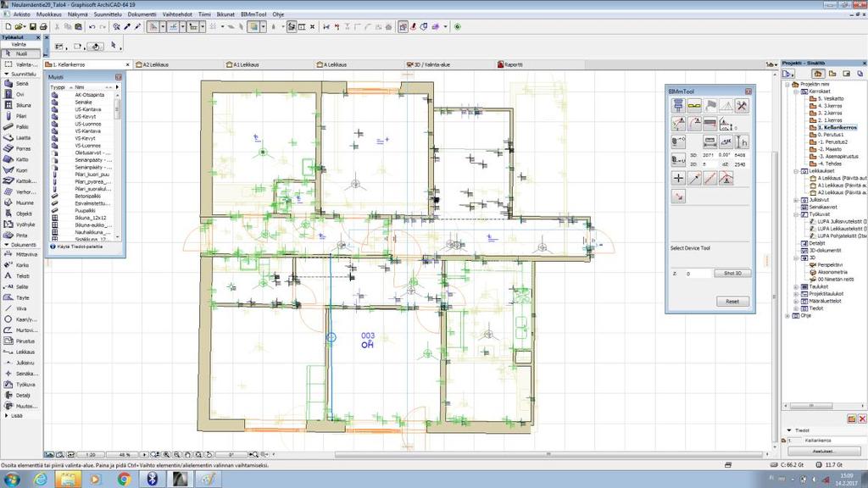Collapse the Kerrokset tree node
868x488 pixels.
[796, 91]
